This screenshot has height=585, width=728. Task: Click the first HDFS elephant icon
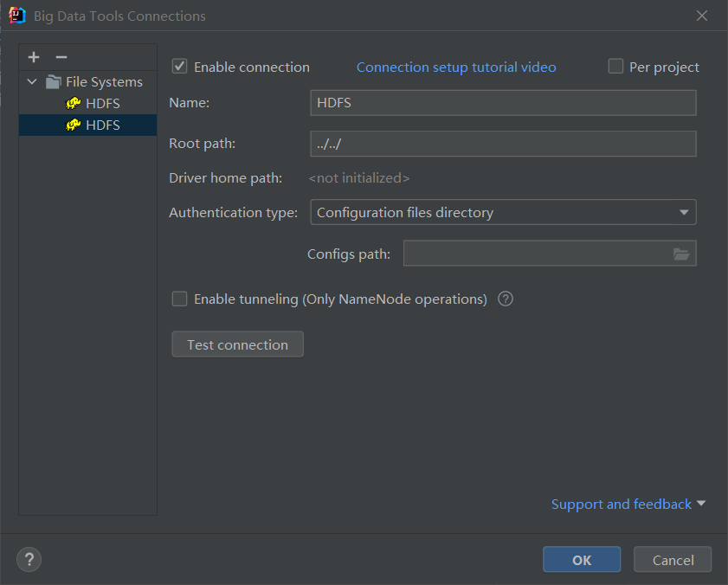pyautogui.click(x=74, y=104)
